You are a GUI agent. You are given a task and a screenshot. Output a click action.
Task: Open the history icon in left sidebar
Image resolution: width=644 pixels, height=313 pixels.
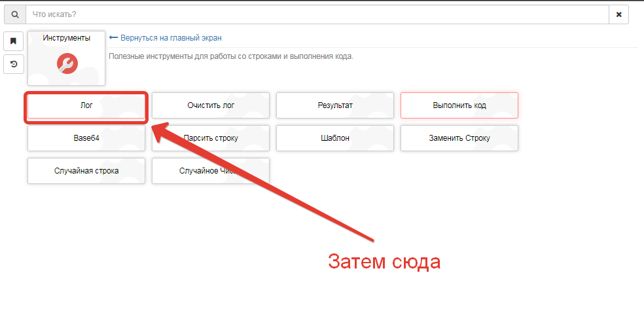[14, 64]
